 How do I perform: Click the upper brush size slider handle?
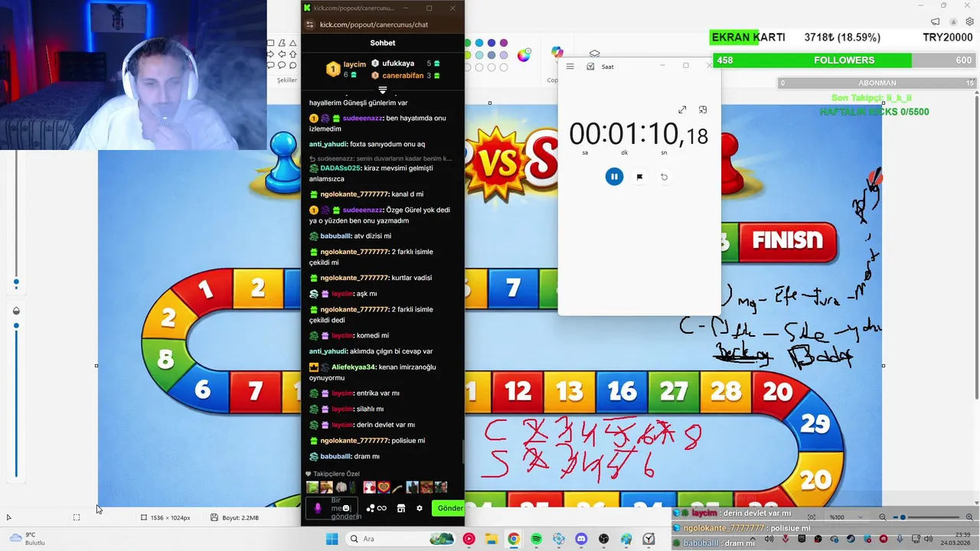point(16,282)
